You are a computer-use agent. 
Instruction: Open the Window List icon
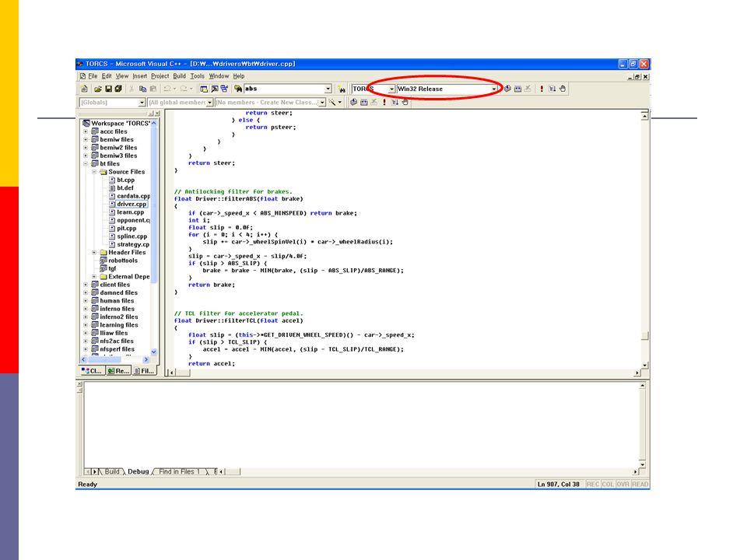coord(224,89)
